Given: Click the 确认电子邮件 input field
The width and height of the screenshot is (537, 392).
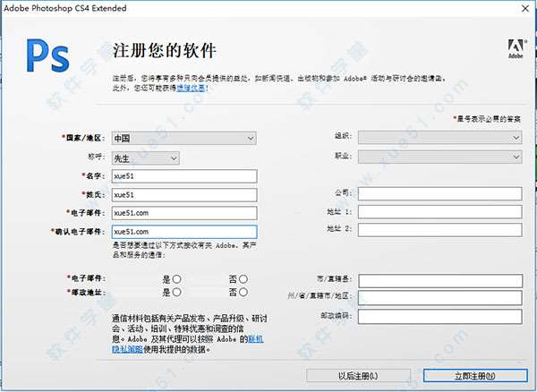Looking at the screenshot, I should click(184, 232).
